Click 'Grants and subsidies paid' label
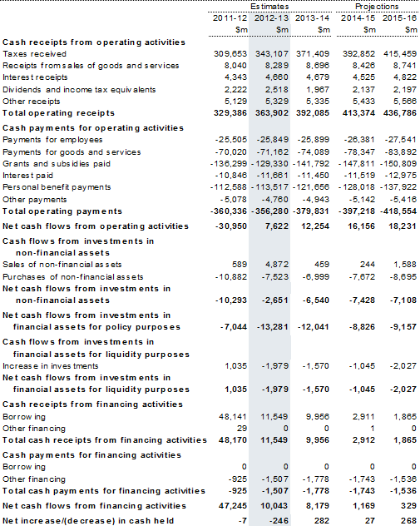Screen dimensions: 420x526 point(57,164)
